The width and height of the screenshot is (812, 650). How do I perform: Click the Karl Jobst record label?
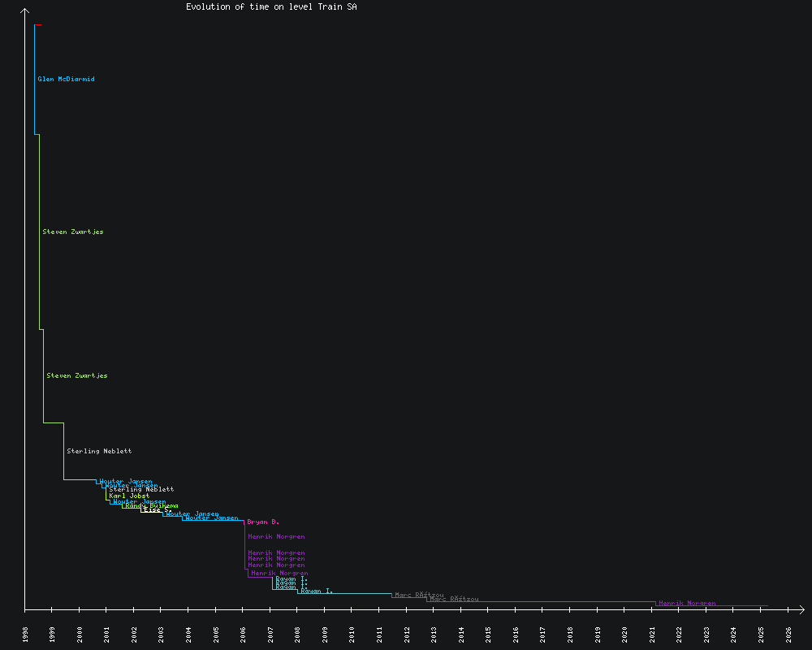point(129,496)
